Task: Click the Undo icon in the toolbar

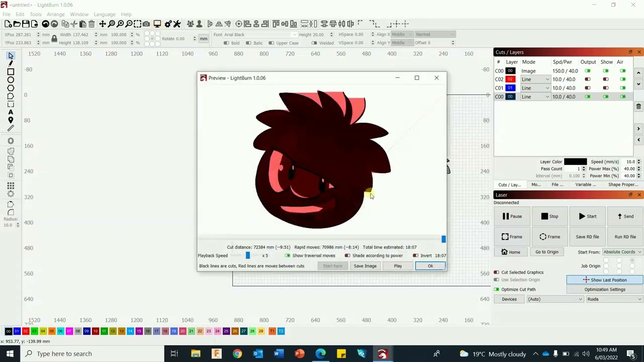Action: [46, 24]
